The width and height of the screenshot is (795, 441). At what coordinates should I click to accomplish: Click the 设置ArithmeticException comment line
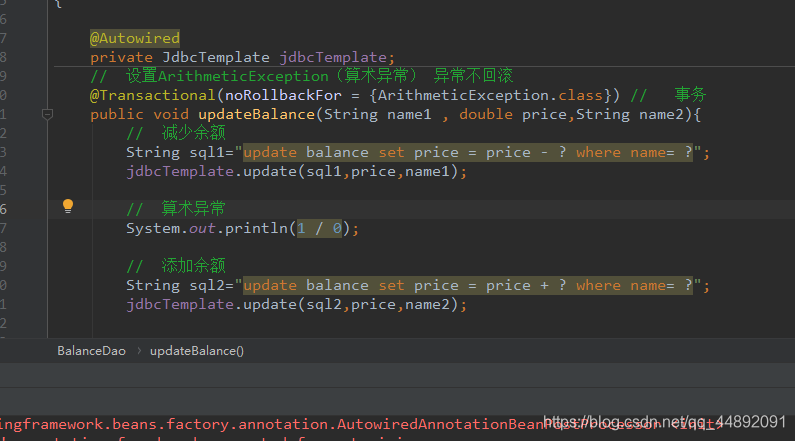coord(302,76)
